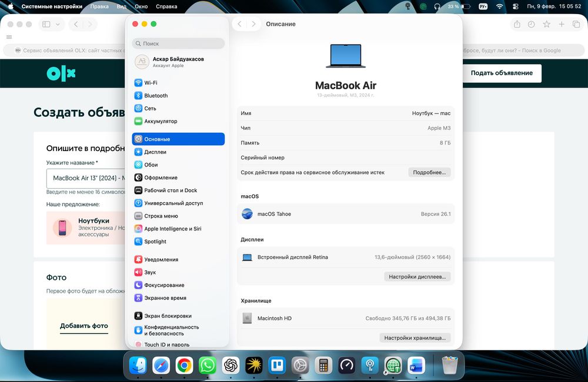588x382 pixels.
Task: Open Конфиденциальность и безопасность hand icon
Action: (138, 330)
